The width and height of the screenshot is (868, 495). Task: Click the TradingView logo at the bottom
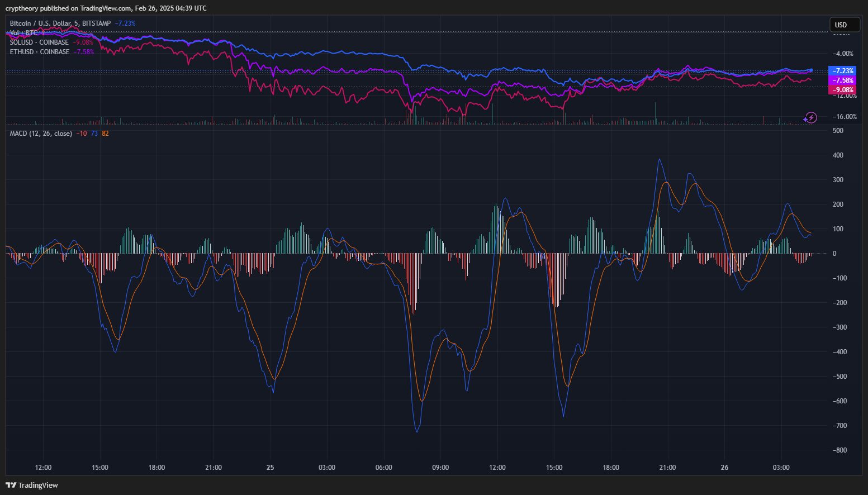[x=32, y=485]
